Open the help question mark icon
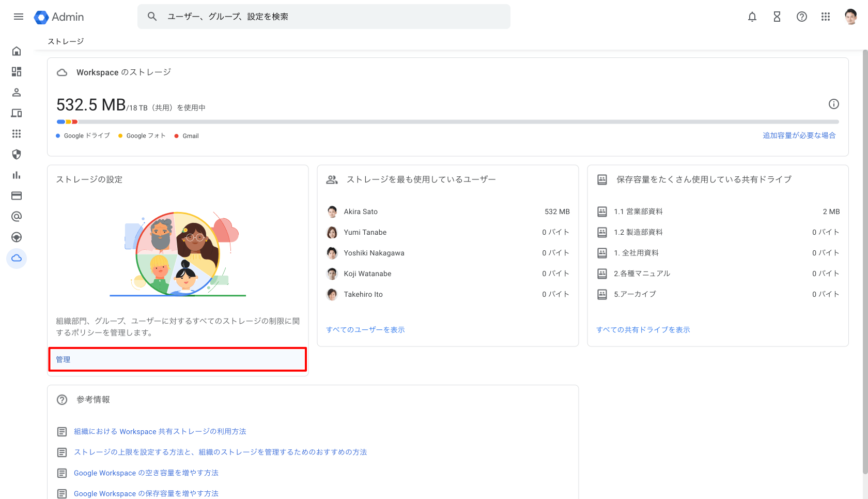Image resolution: width=868 pixels, height=499 pixels. pos(801,17)
